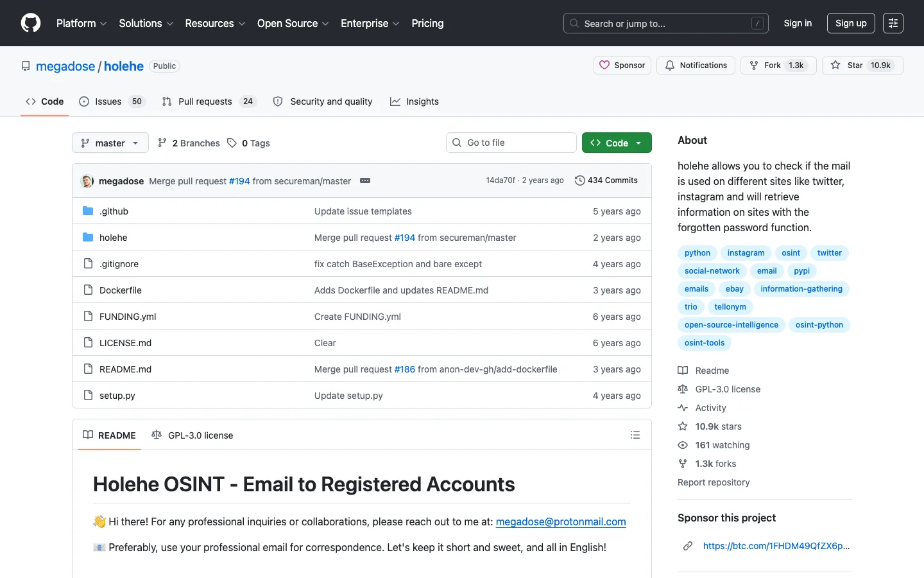This screenshot has width=924, height=578.
Task: Click the tellonym topic tag
Action: (730, 307)
